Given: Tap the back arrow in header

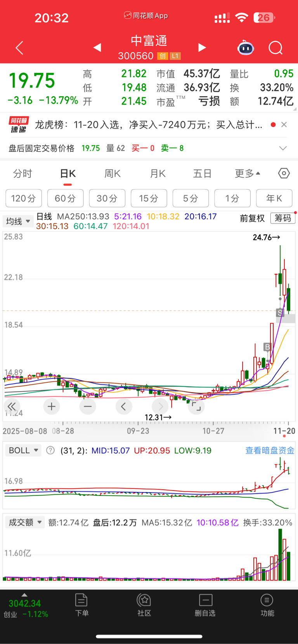Looking at the screenshot, I should tap(19, 48).
